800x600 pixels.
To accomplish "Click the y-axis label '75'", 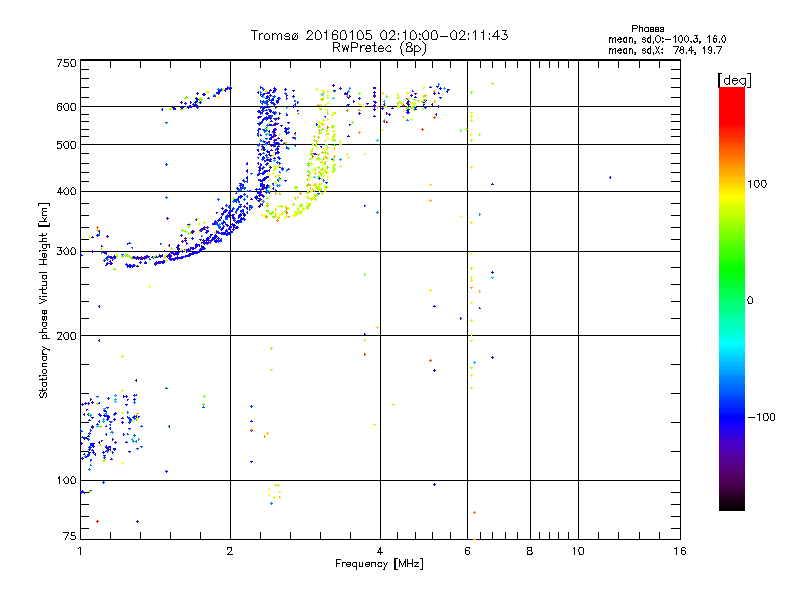I will point(70,536).
